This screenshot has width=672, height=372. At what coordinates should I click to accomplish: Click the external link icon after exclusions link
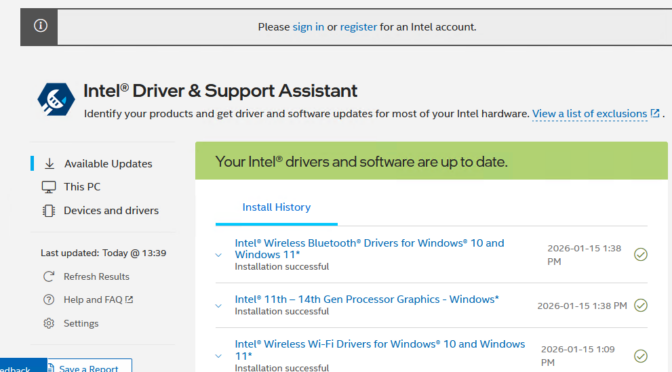[x=655, y=113]
